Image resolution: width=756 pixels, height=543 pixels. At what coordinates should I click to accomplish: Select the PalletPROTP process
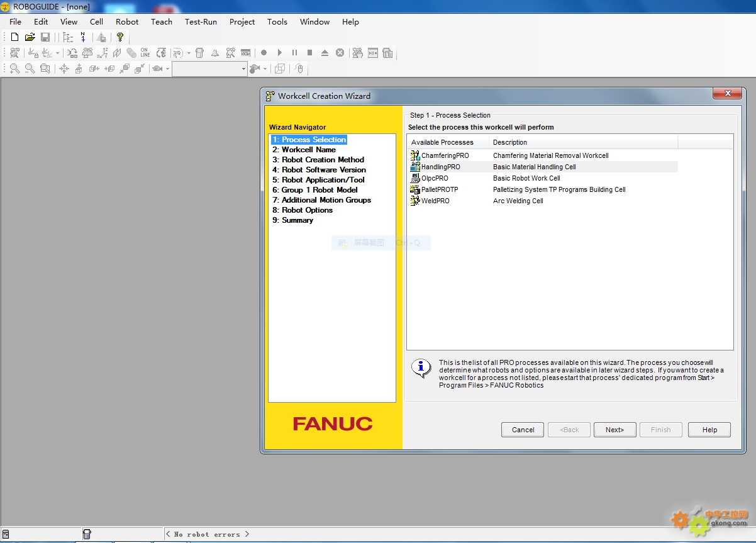440,189
